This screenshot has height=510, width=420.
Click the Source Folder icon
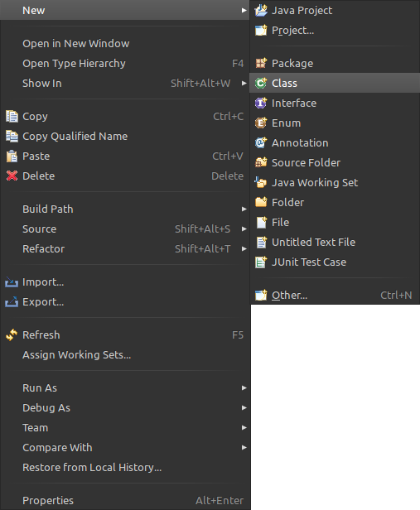pos(261,162)
